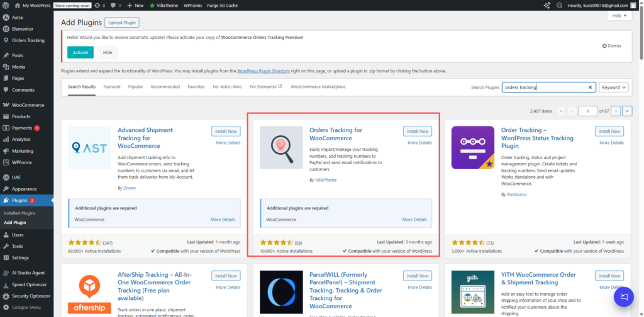
Task: Open the comments bubble icon in admin bar
Action: tap(113, 6)
